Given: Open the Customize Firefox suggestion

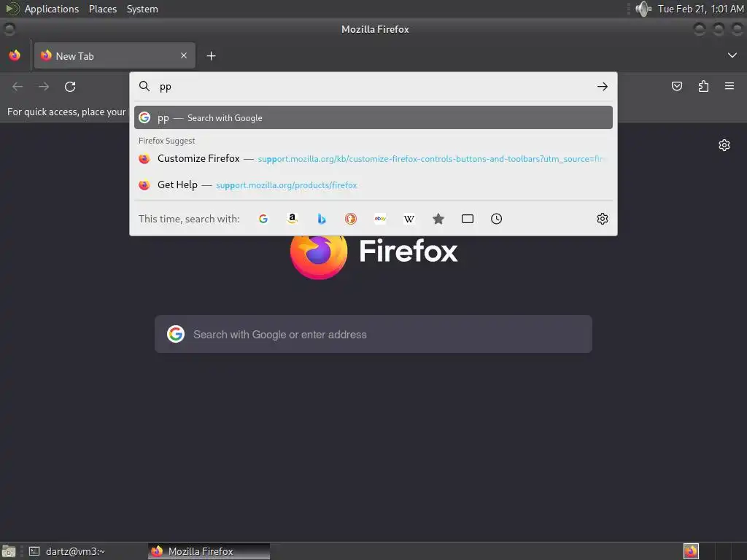Looking at the screenshot, I should click(373, 158).
